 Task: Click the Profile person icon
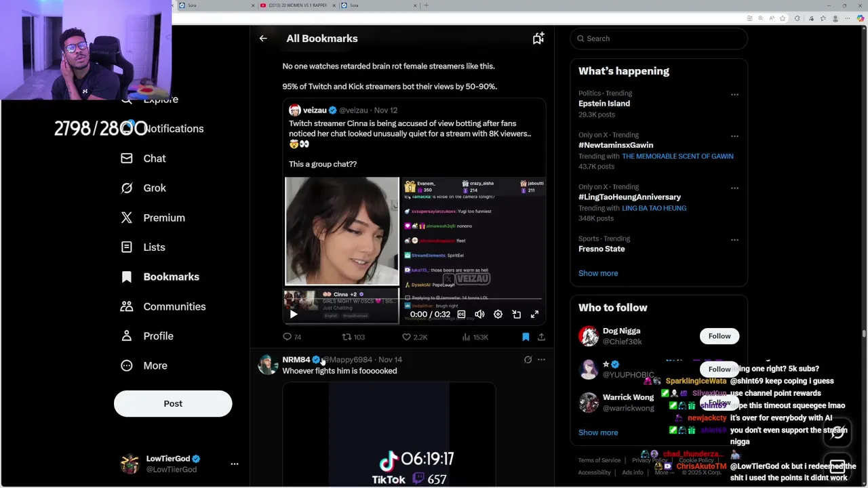(x=127, y=336)
